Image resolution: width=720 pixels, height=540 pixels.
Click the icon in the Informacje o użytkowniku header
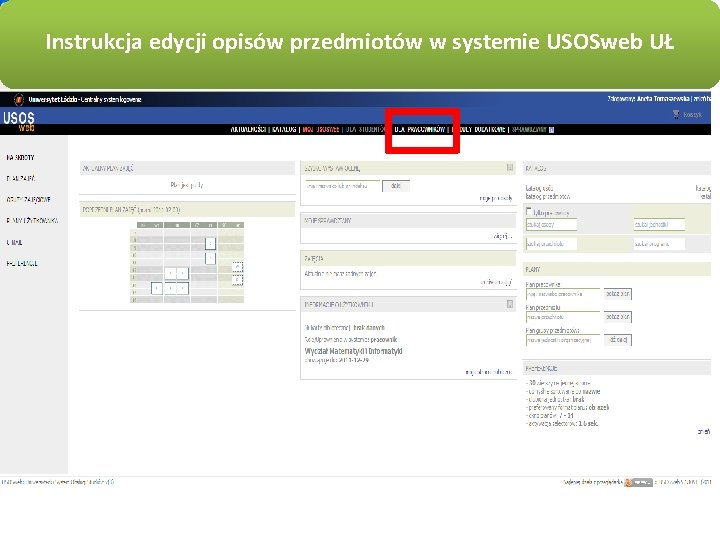(510, 304)
